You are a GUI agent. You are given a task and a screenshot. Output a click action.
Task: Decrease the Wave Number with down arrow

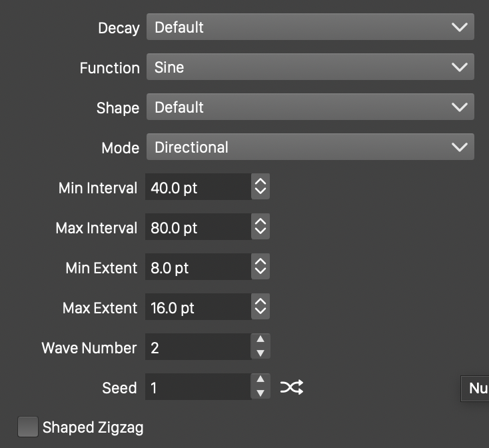point(260,354)
